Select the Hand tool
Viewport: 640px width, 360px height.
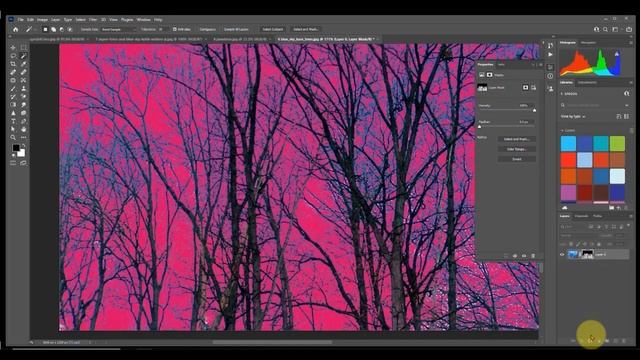(23, 129)
